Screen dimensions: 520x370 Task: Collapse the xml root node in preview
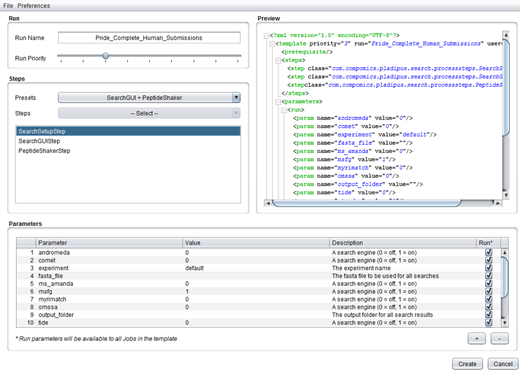[267, 36]
